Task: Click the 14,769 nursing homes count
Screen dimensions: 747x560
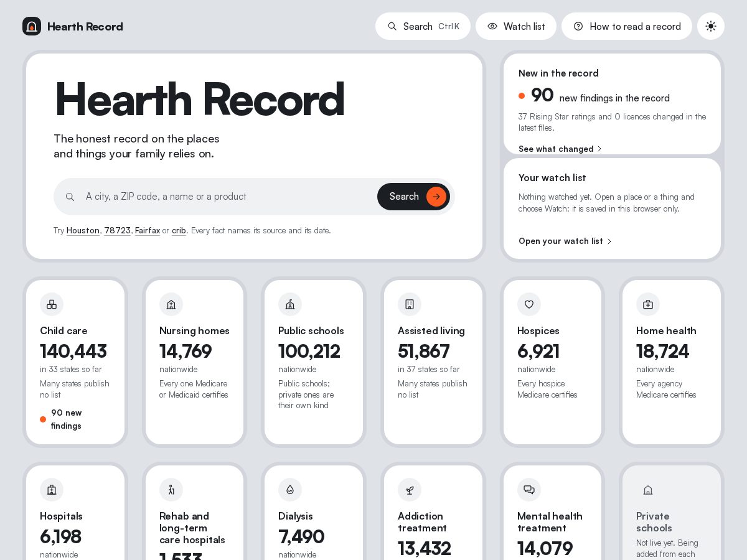Action: coord(186,351)
